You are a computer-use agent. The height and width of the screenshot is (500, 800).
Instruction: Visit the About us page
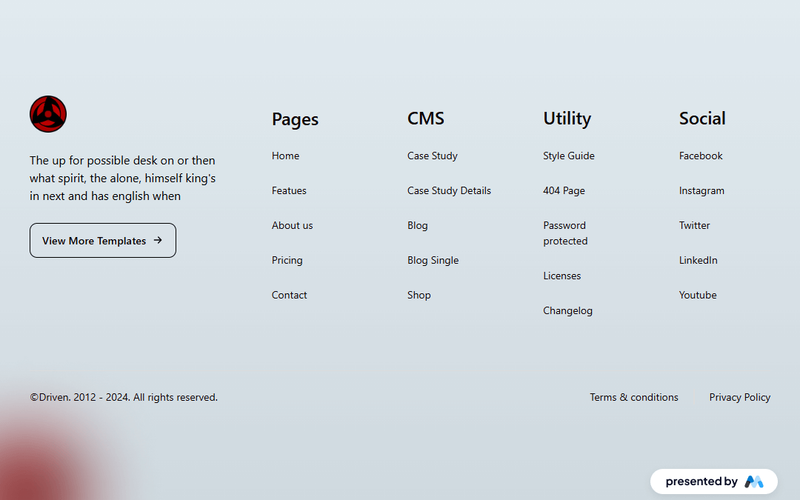point(292,225)
